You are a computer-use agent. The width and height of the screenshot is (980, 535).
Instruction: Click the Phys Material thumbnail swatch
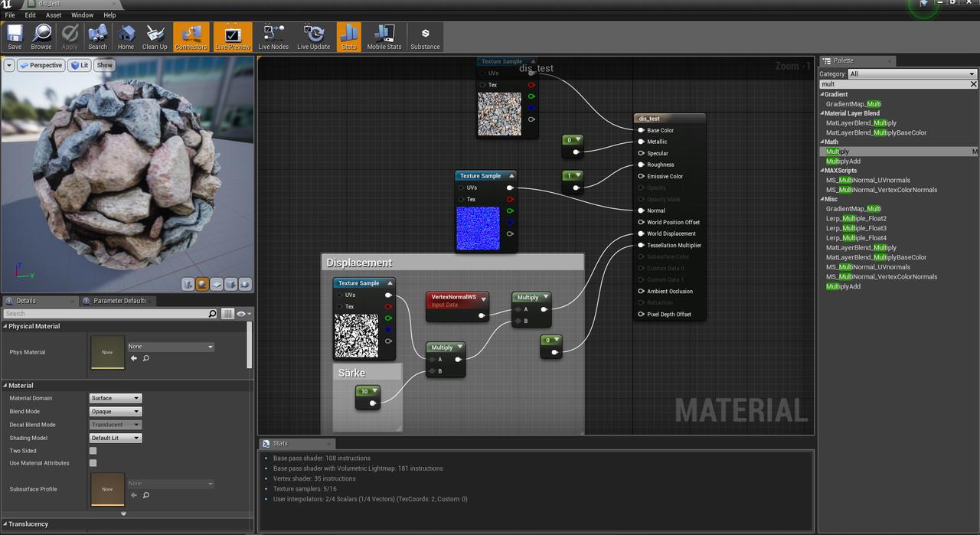[x=107, y=352]
